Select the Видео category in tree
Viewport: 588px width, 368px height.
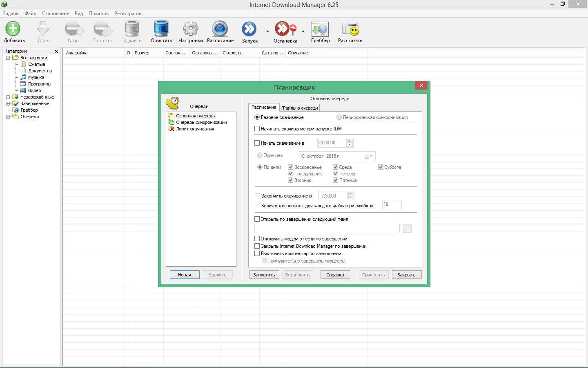coord(34,90)
